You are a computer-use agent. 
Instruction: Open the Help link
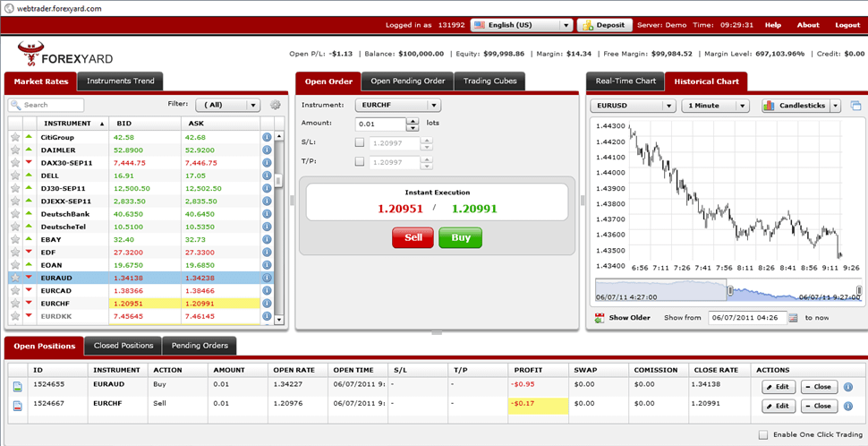coord(773,25)
